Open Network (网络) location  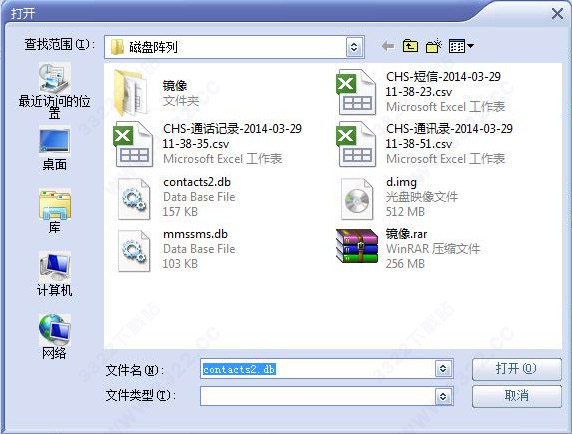coord(54,337)
